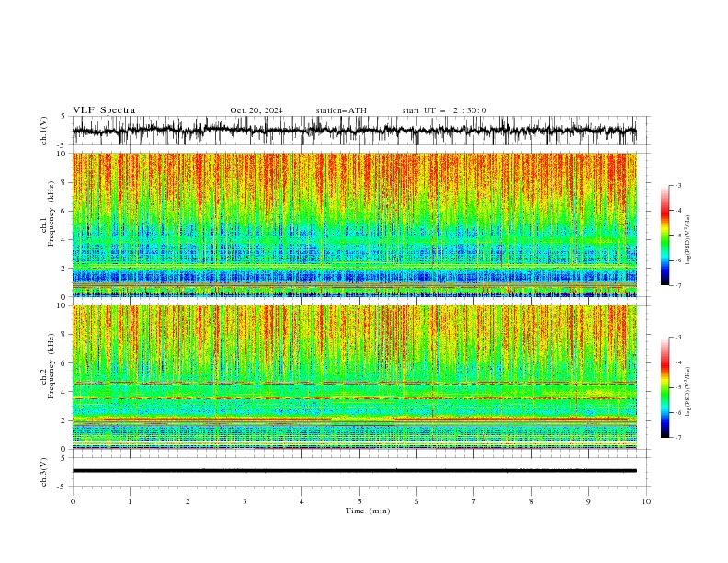Click the "Time (min)" axis label
This screenshot has width=728, height=563.
coord(368,511)
